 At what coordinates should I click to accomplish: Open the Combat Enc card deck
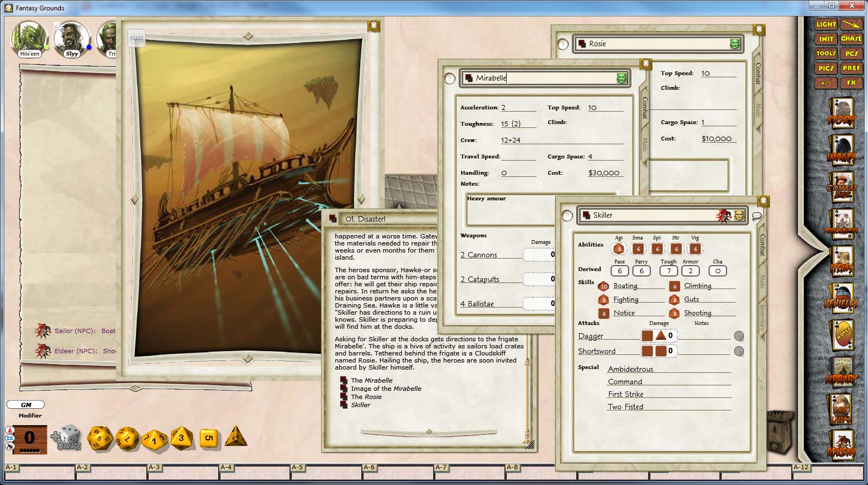click(841, 188)
